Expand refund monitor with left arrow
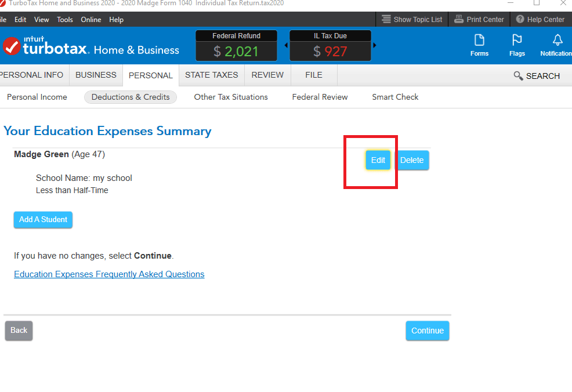 point(285,45)
